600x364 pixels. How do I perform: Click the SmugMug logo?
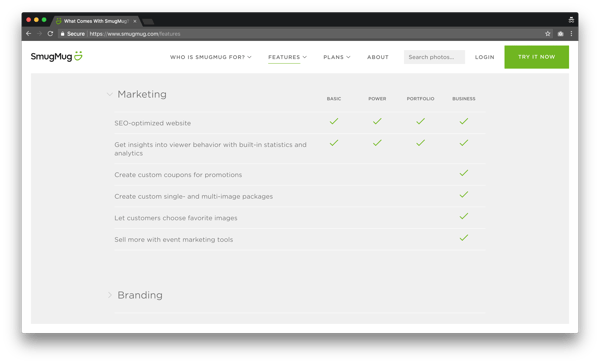click(x=57, y=57)
